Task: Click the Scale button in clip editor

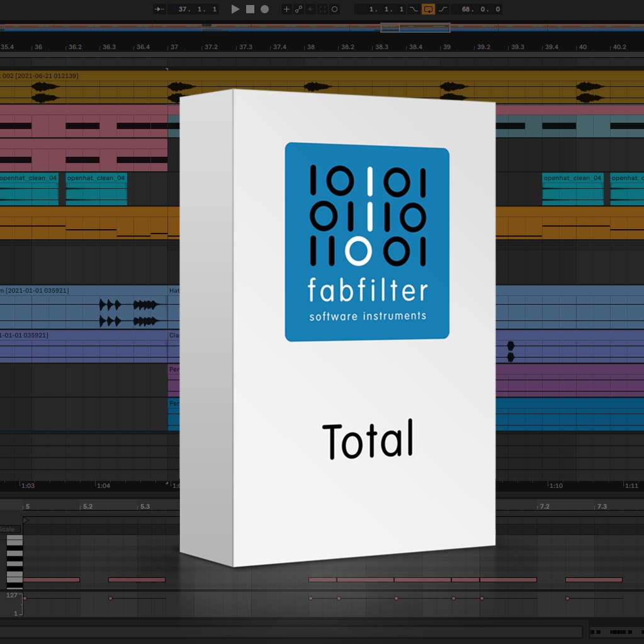Action: pyautogui.click(x=8, y=529)
